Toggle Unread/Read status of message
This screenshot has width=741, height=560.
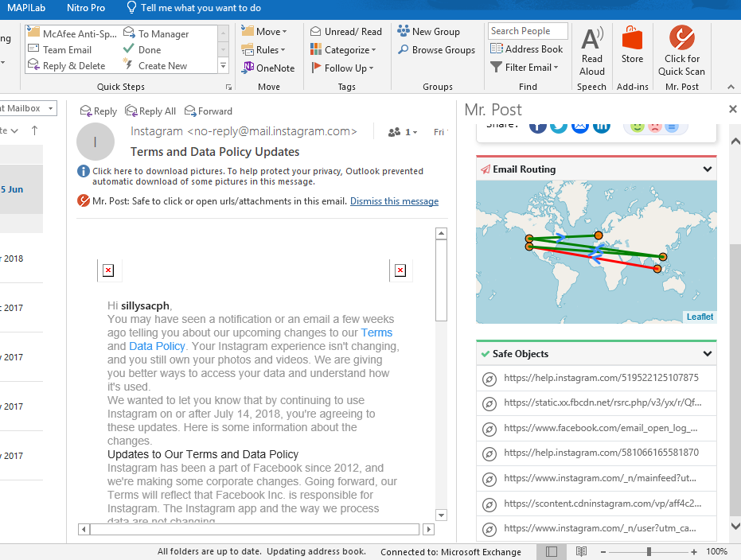pos(345,32)
